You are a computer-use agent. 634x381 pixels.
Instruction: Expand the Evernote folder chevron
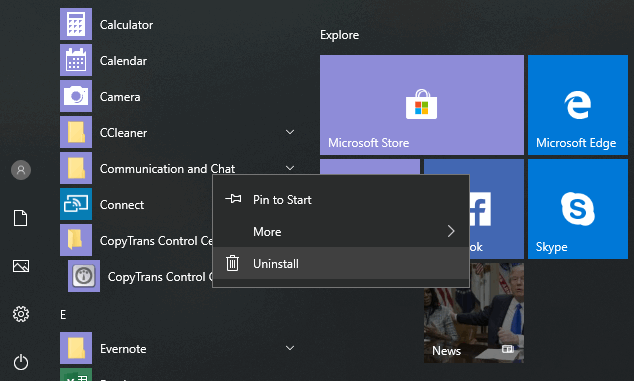pos(290,348)
